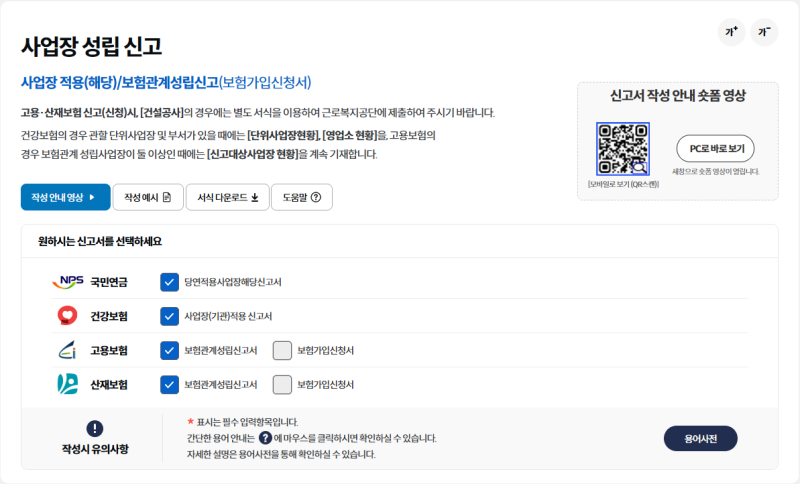This screenshot has height=484, width=800.
Task: Click the [모바일로 보기 (QR스캔)] caption
Action: click(623, 184)
